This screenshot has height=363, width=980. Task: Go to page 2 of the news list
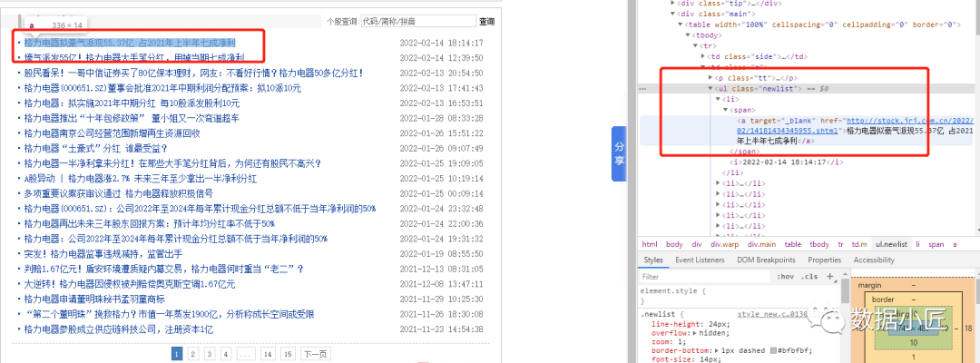click(x=192, y=354)
